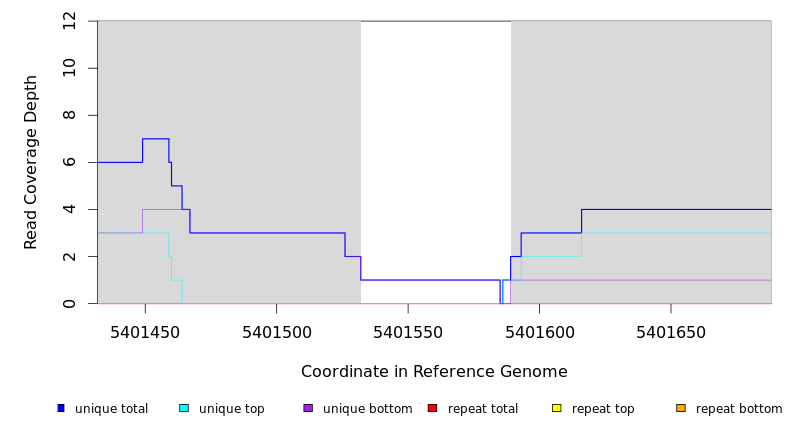
Task: Click the x-axis tick label 5401550
Action: click(408, 332)
